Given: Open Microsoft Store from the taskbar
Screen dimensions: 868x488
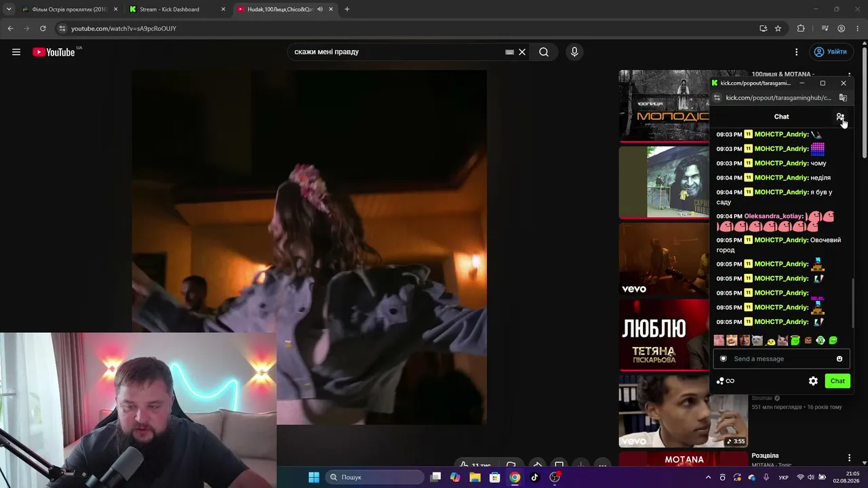Looking at the screenshot, I should point(495,477).
